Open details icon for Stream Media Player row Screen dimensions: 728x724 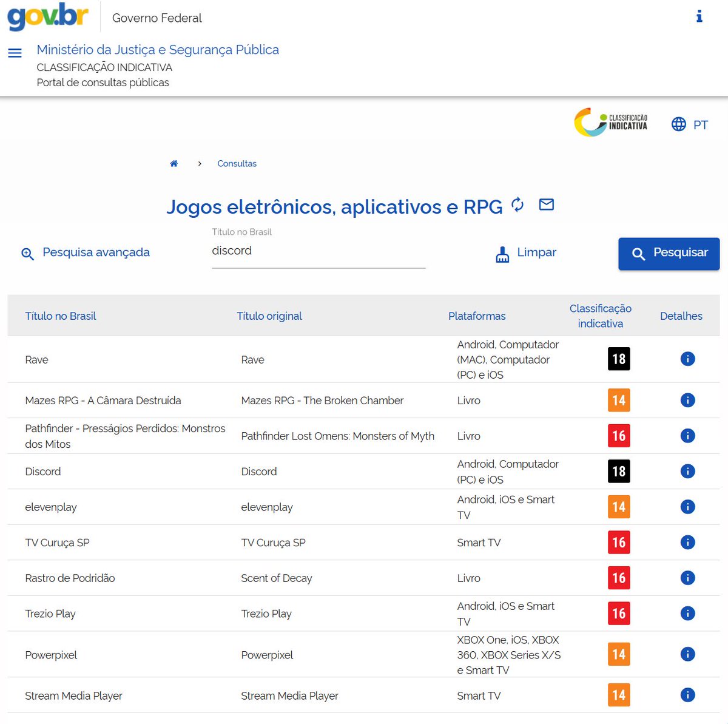(x=687, y=695)
